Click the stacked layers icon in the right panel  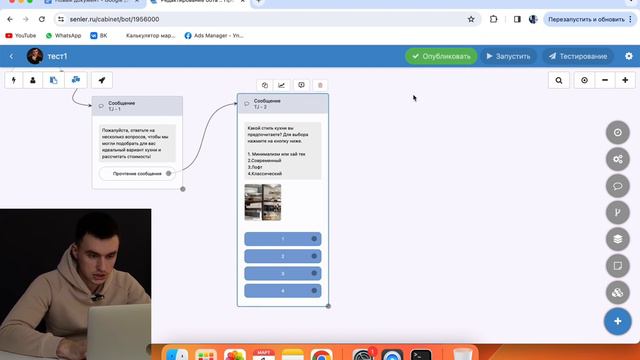[x=618, y=239]
